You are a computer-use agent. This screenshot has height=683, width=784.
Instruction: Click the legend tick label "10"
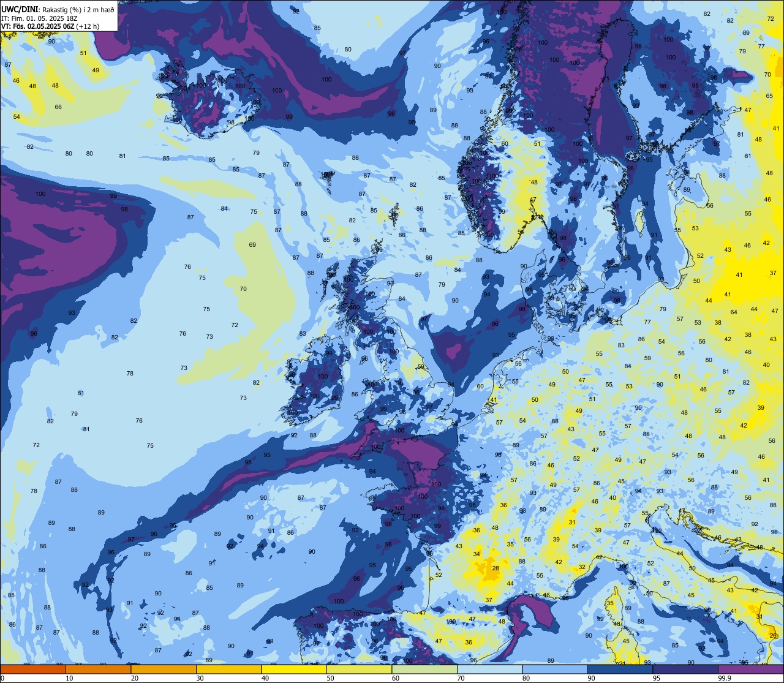(69, 678)
